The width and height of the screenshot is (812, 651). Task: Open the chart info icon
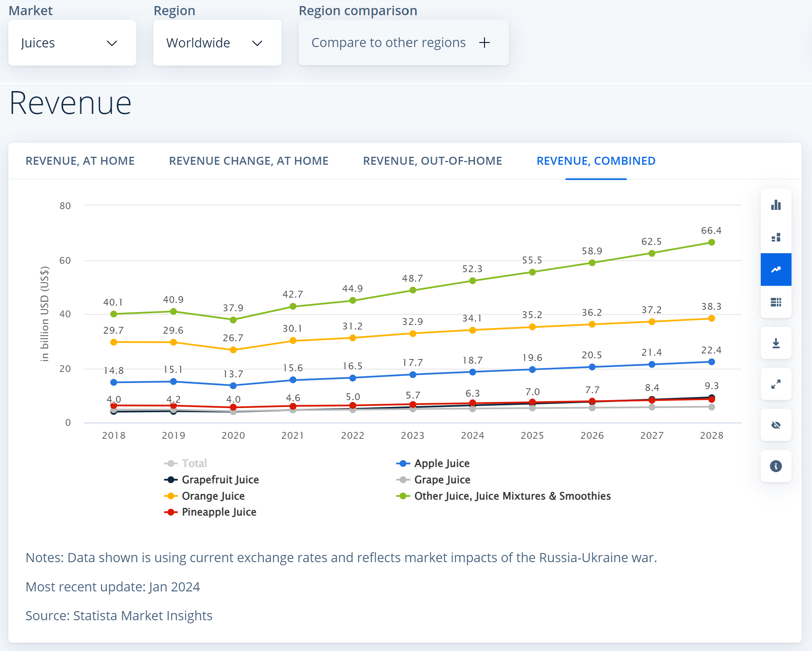pyautogui.click(x=776, y=466)
